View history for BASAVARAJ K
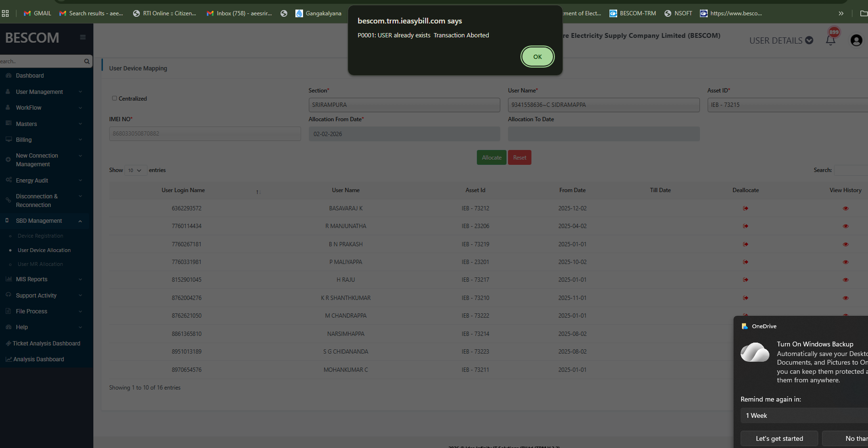The width and height of the screenshot is (868, 448). 845,208
